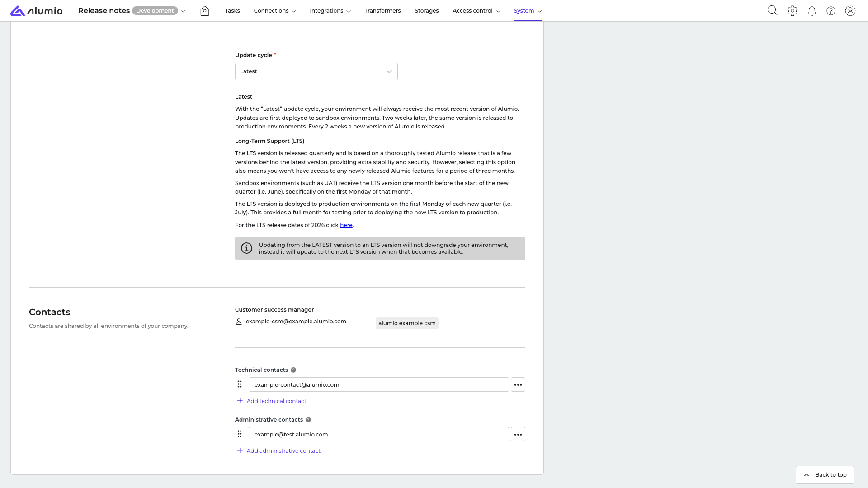The height and width of the screenshot is (488, 868).
Task: Click the customer success manager person icon
Action: pyautogui.click(x=239, y=322)
